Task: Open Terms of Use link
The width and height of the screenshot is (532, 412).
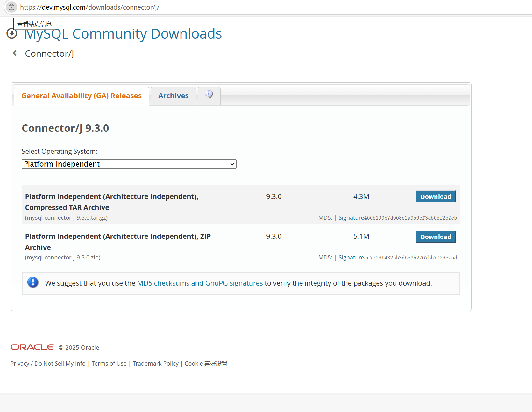Action: 109,364
